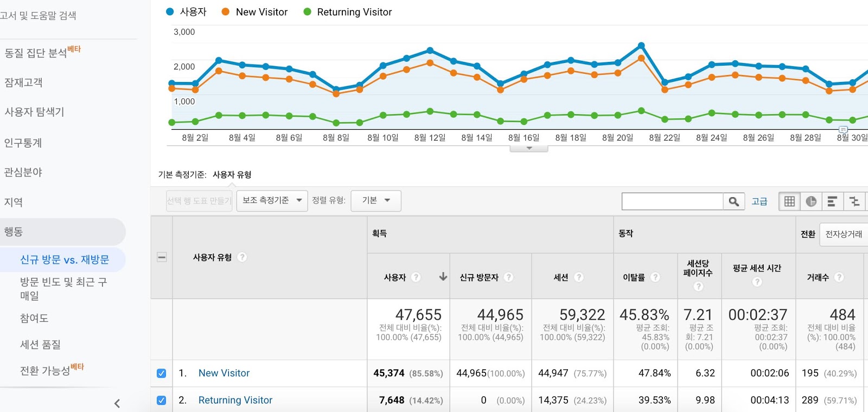Open the 전자상거래 conversion dropdown
868x412 pixels.
point(844,234)
